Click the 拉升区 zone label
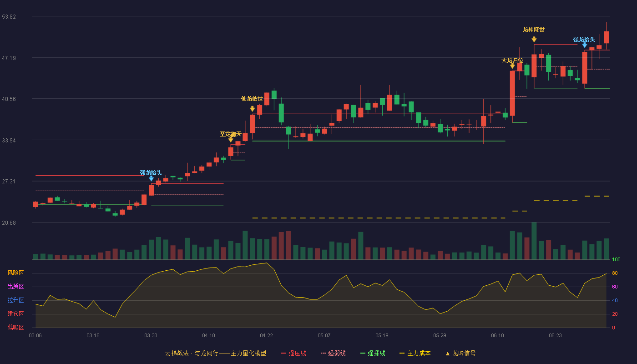The image size is (637, 364). point(15,300)
